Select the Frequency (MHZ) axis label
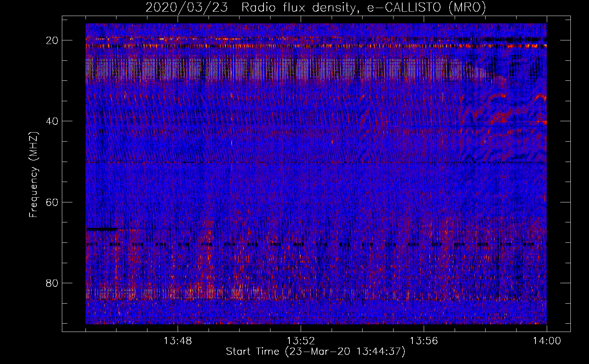589x364 pixels. point(33,175)
